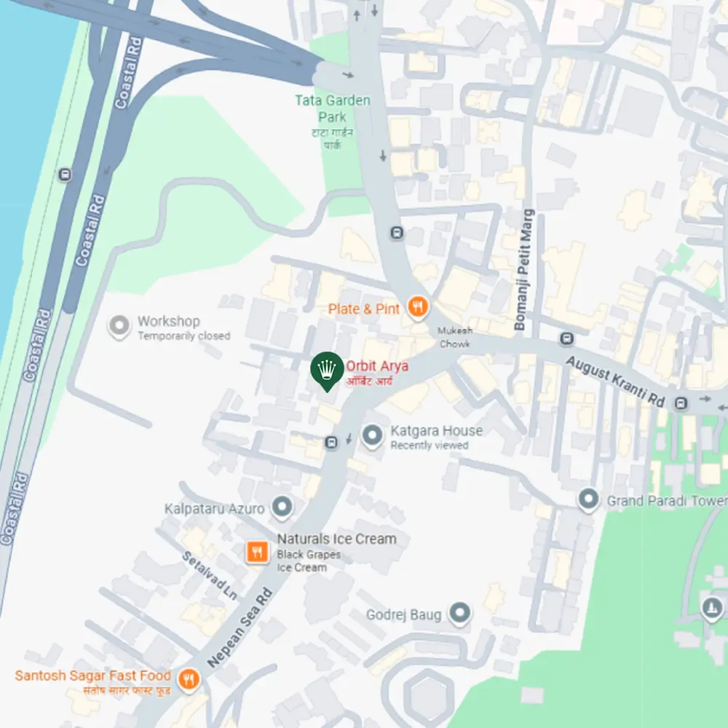Open the Grand Paradi Tower pin
The height and width of the screenshot is (728, 728).
pyautogui.click(x=589, y=500)
